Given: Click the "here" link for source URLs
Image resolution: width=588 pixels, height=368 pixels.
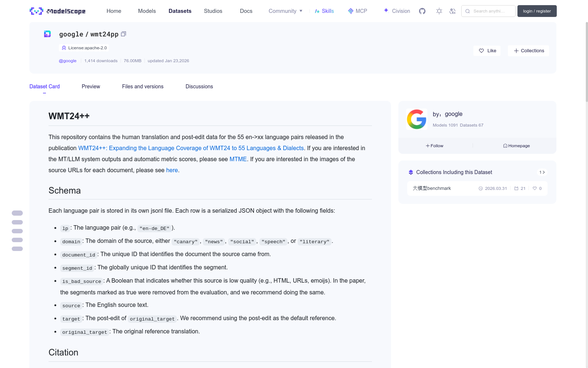Looking at the screenshot, I should pyautogui.click(x=172, y=170).
